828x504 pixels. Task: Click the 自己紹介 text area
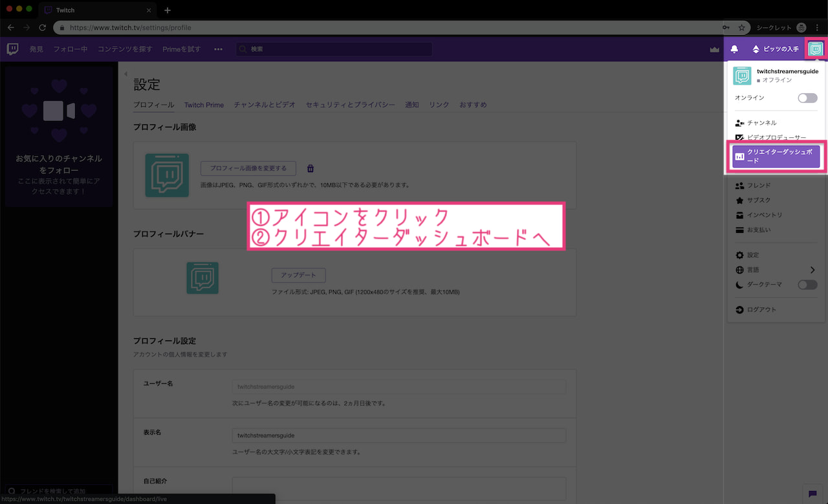click(399, 489)
